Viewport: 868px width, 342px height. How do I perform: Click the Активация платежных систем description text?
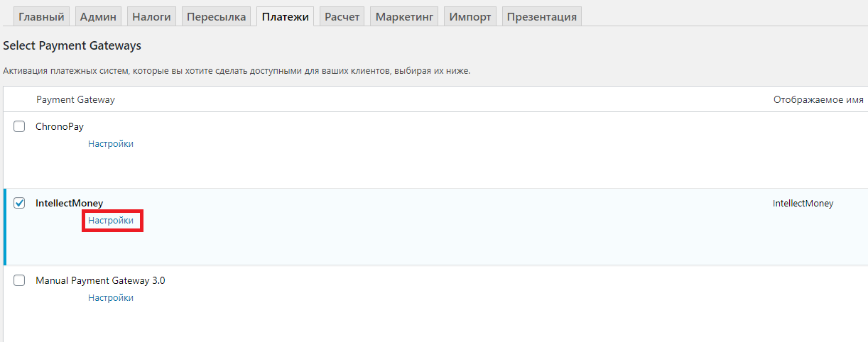pos(237,71)
